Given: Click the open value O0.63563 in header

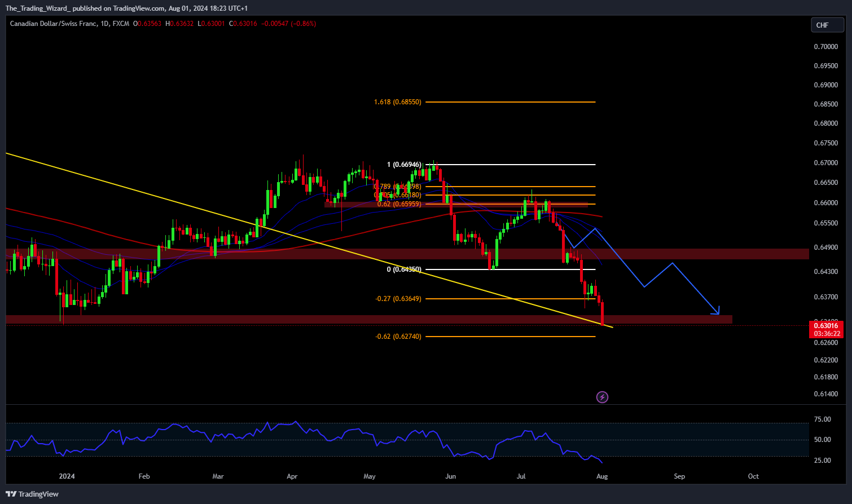Looking at the screenshot, I should tap(147, 24).
